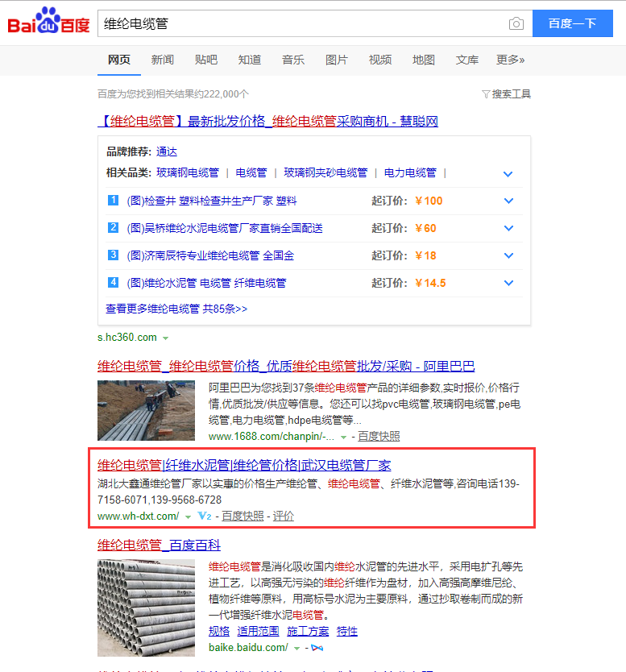Click the www.wh-dxt.com/ green URL
Image resolution: width=626 pixels, height=672 pixels.
(x=138, y=516)
